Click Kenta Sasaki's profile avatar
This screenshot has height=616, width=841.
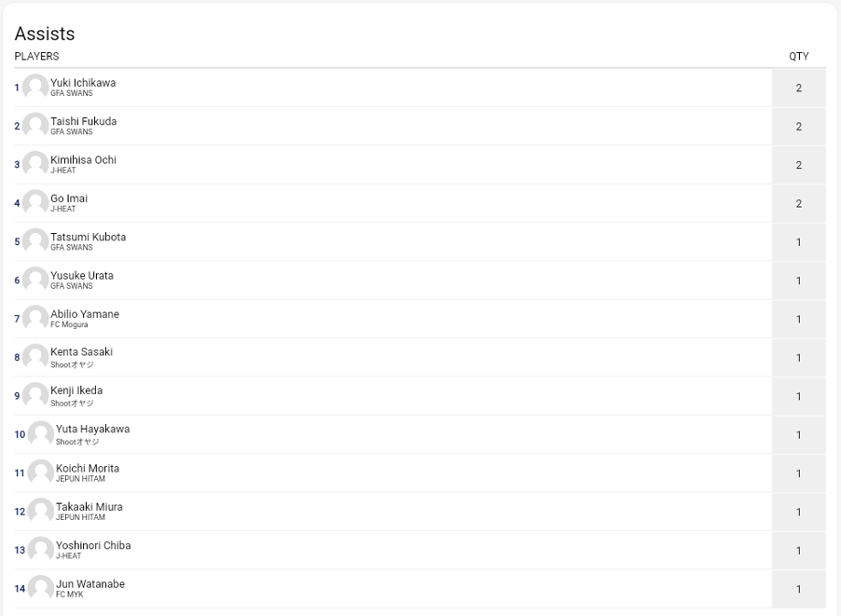pyautogui.click(x=35, y=357)
